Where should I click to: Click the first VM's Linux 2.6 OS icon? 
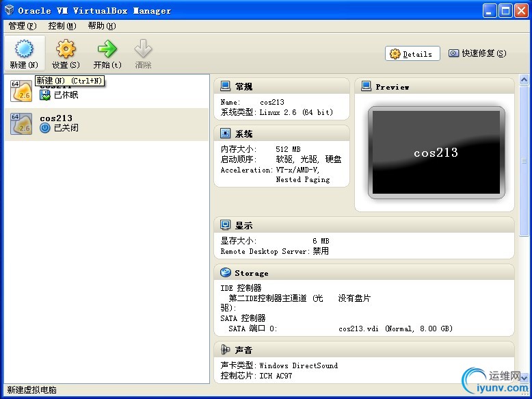pos(21,91)
